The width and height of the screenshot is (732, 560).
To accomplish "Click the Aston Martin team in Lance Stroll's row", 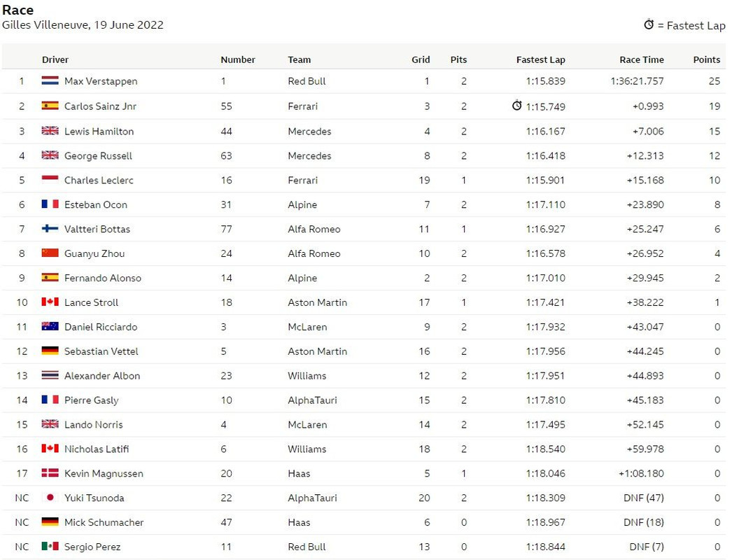I will (x=318, y=302).
